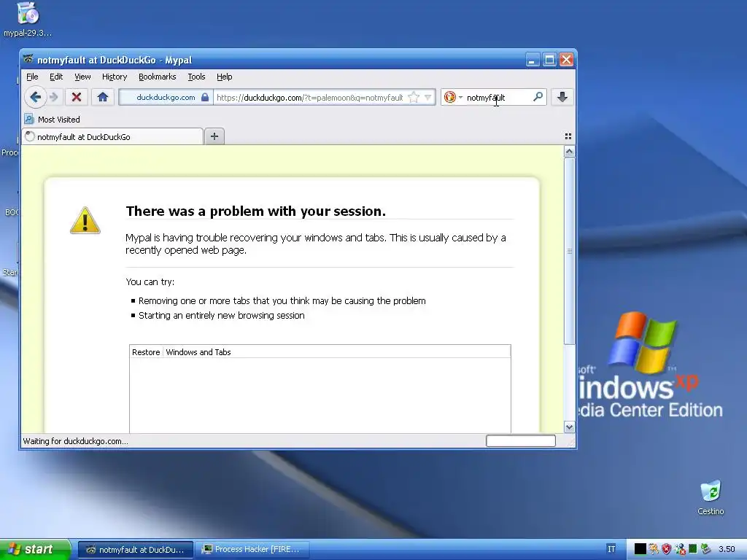Select the Cestino recycle bin icon
747x560 pixels.
(711, 497)
